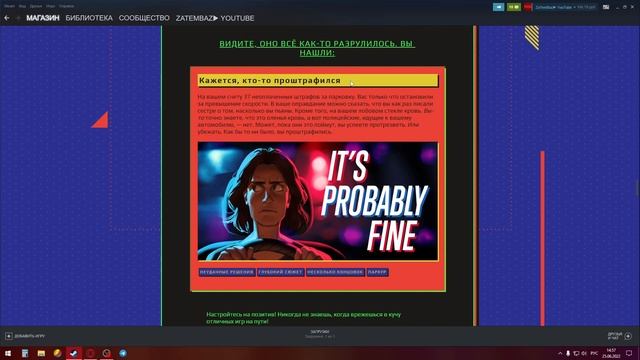Open the Steam menu in title bar
The image size is (640, 360).
tap(9, 6)
